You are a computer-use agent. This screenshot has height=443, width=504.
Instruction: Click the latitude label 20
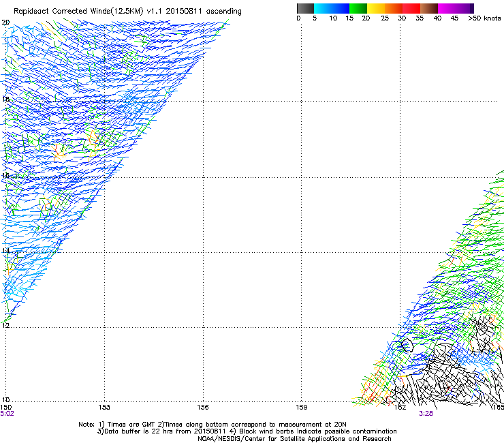pyautogui.click(x=5, y=22)
